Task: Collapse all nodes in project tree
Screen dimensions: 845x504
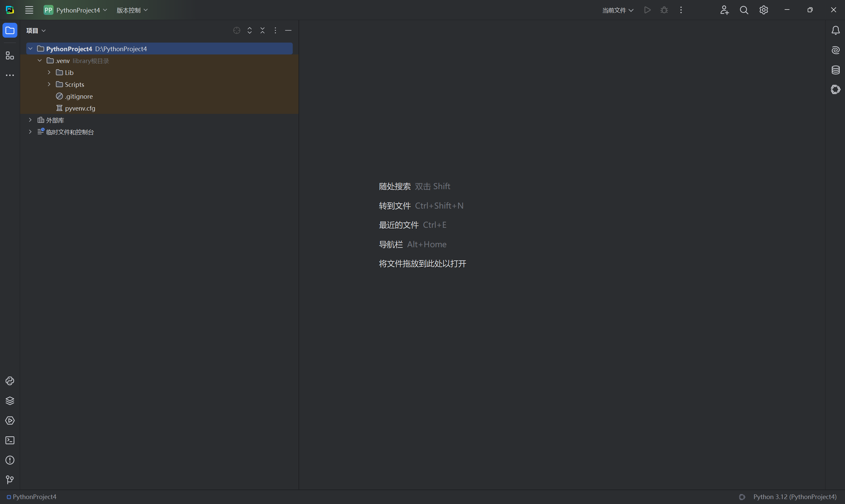Action: (x=262, y=31)
